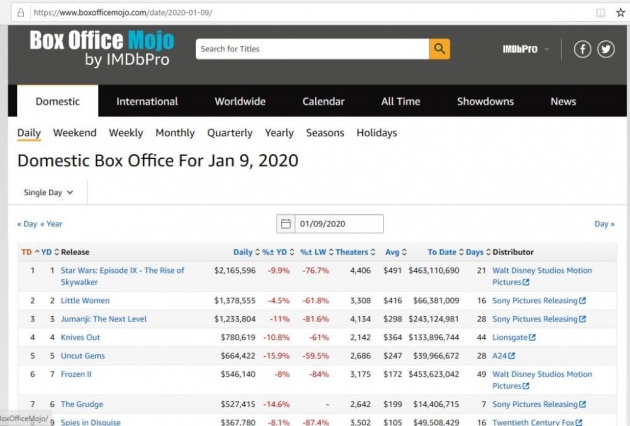
Task: Select the Domestic tab
Action: pyautogui.click(x=57, y=101)
